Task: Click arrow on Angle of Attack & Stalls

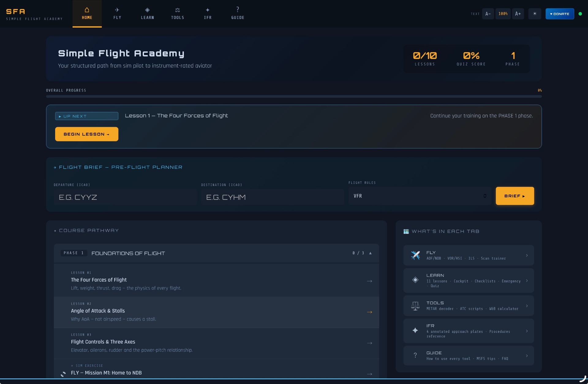Action: click(x=370, y=312)
